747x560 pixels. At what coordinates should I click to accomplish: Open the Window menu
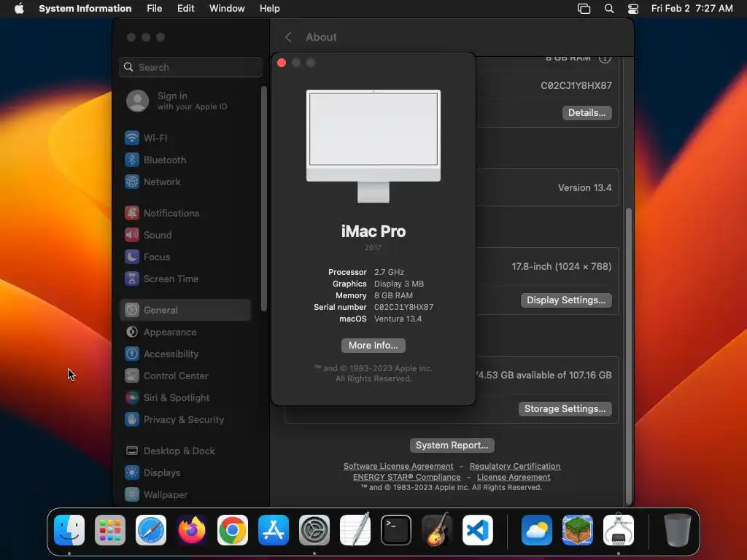[x=227, y=9]
